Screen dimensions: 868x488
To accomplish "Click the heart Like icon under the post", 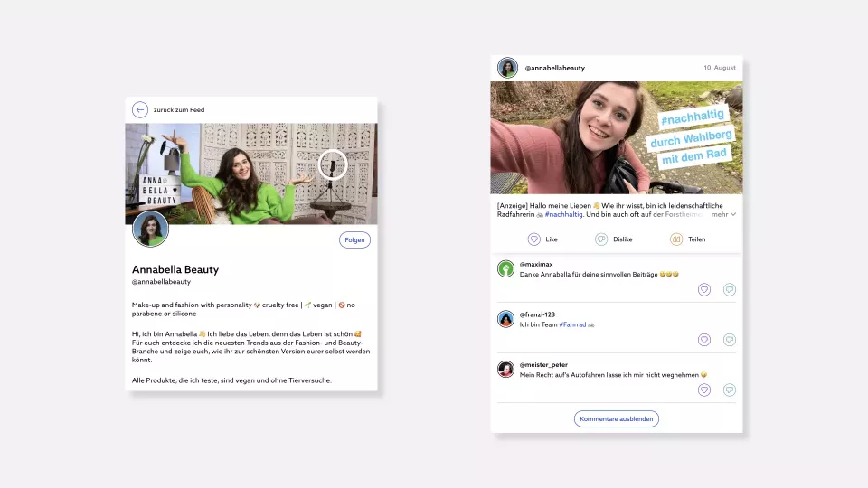I will (534, 239).
